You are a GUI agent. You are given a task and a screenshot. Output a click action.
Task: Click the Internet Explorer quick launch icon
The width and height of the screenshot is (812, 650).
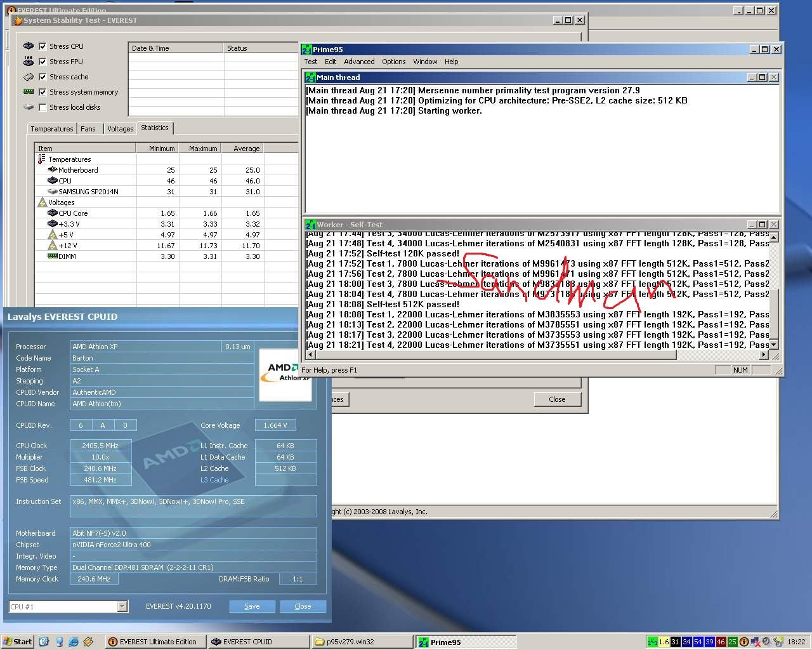(x=74, y=642)
